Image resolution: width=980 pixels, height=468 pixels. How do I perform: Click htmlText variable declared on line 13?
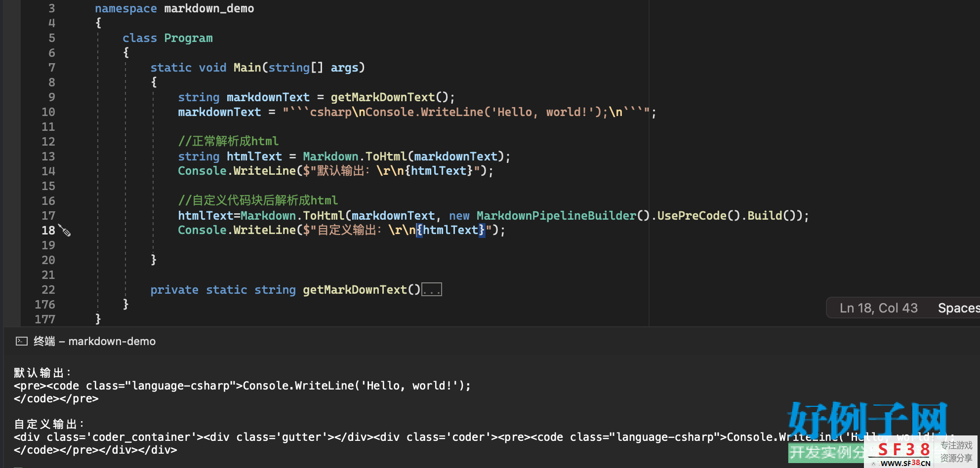[x=254, y=156]
